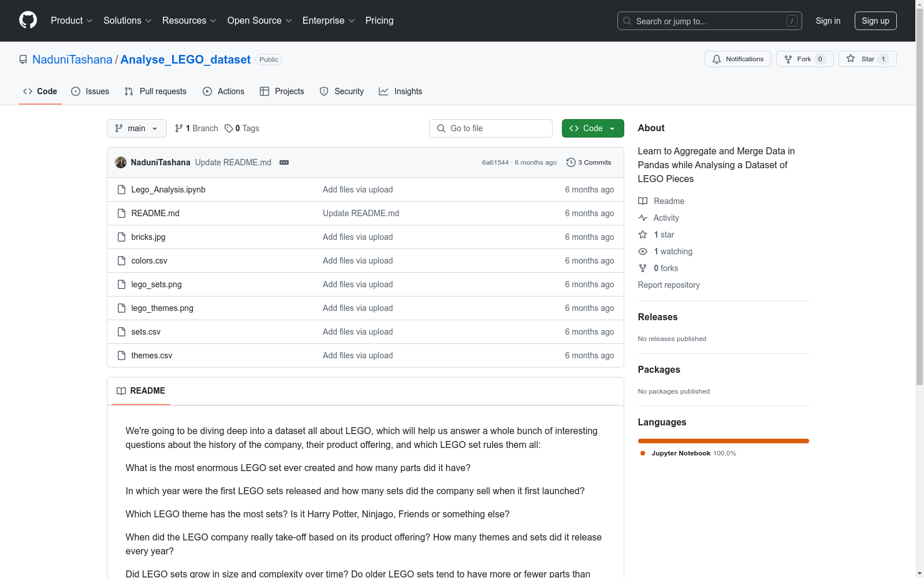This screenshot has height=578, width=924.
Task: Click file icon next to colors.csv
Action: pyautogui.click(x=121, y=261)
